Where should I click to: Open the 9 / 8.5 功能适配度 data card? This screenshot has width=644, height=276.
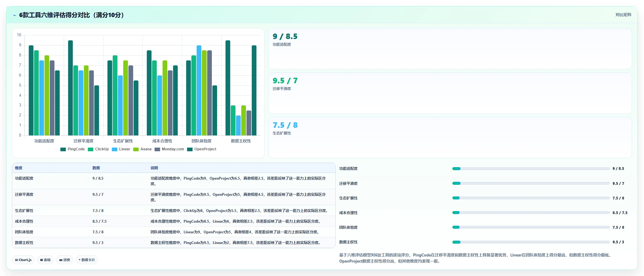pyautogui.click(x=450, y=49)
